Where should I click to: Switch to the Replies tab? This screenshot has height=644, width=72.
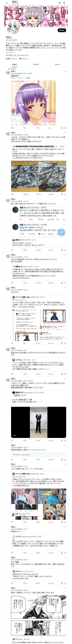pos(36,64)
